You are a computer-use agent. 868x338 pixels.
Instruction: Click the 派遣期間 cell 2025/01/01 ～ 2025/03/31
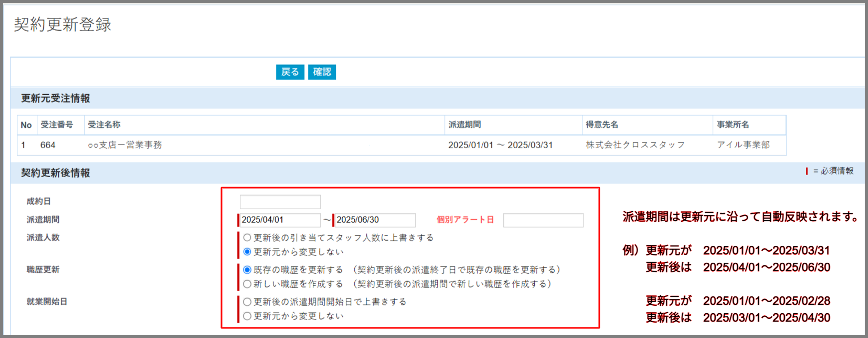[x=500, y=145]
